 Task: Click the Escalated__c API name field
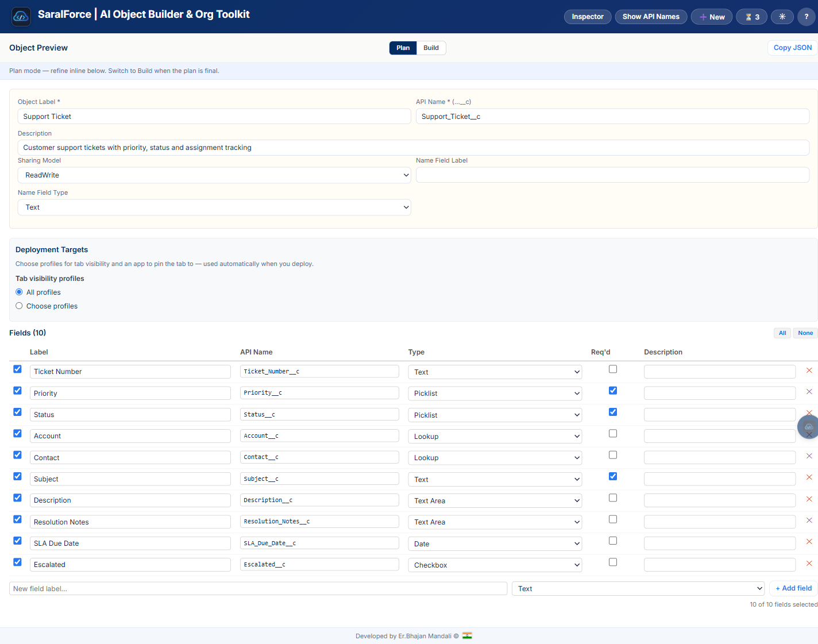(319, 565)
